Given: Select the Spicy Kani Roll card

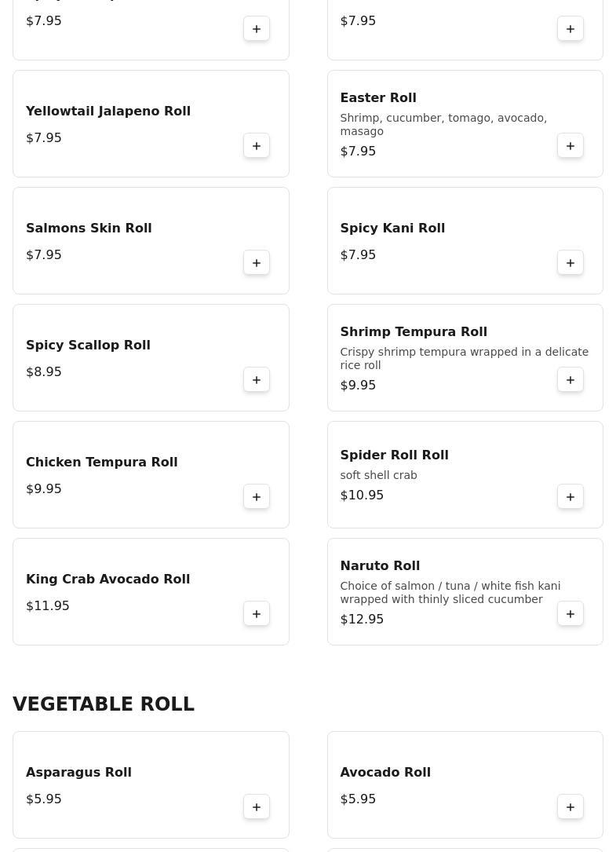Looking at the screenshot, I should click(x=465, y=241).
